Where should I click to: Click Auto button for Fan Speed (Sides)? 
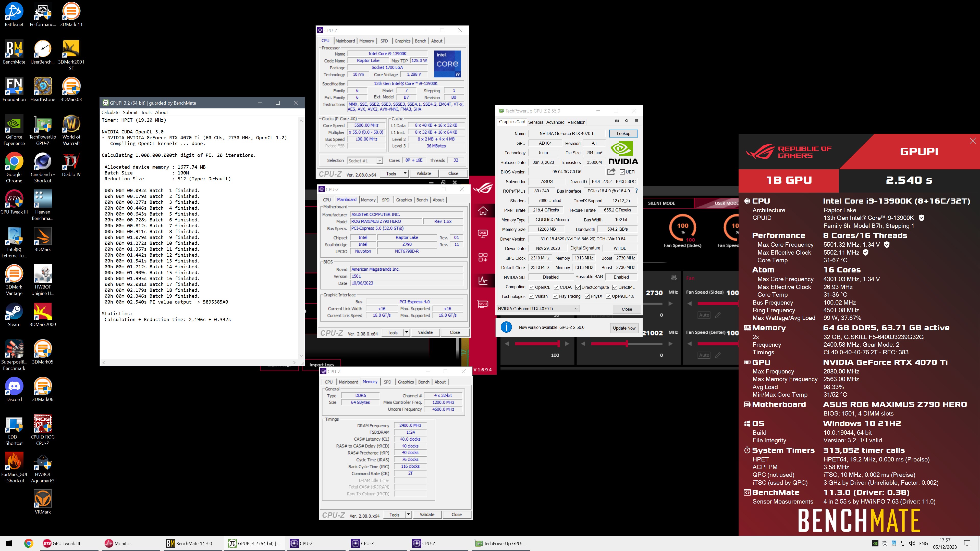(704, 315)
